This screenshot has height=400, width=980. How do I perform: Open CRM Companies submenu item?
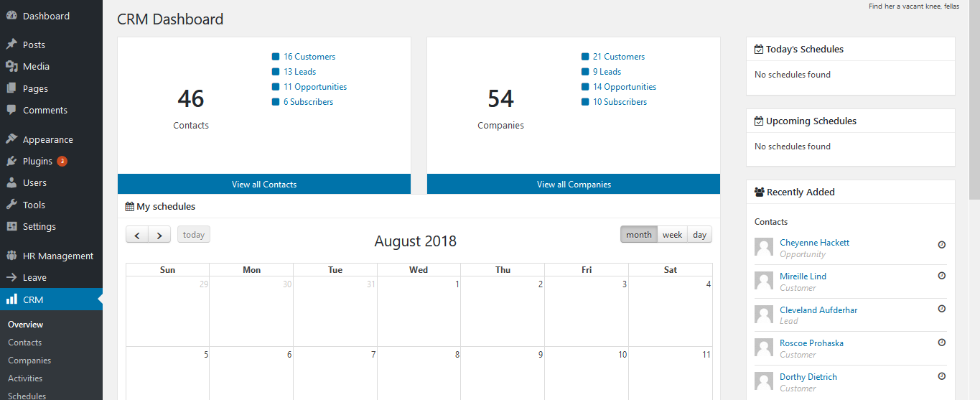[x=29, y=361]
